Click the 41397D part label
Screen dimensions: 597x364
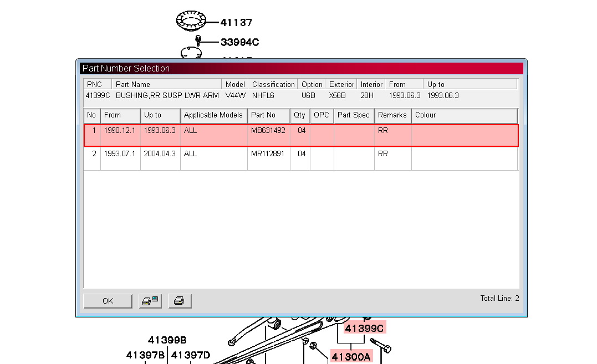[191, 355]
